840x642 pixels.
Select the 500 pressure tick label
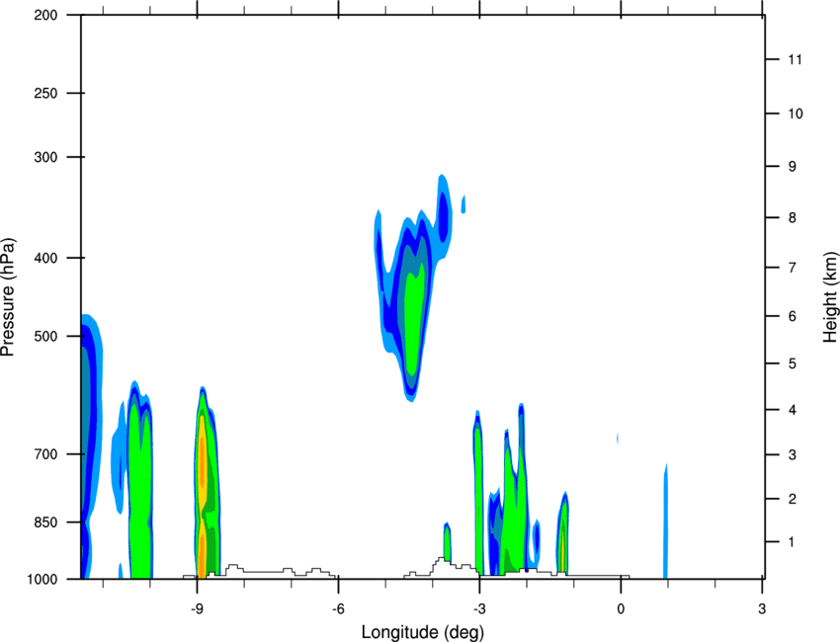tap(45, 336)
